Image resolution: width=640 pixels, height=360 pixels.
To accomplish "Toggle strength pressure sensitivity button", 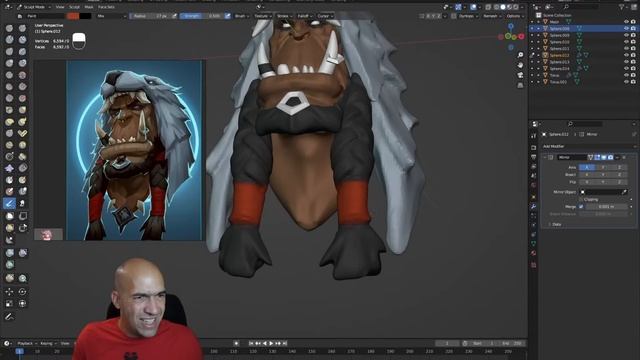I will coord(227,16).
